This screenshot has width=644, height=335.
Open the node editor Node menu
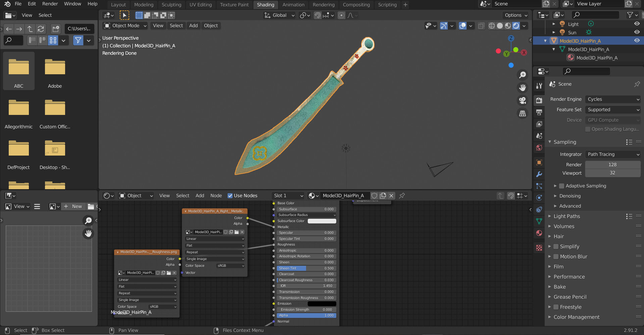click(x=216, y=196)
